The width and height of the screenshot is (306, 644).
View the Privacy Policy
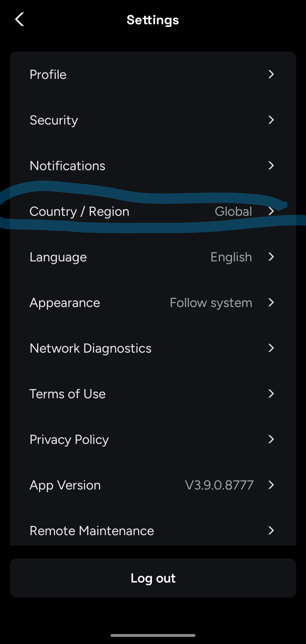coord(69,439)
